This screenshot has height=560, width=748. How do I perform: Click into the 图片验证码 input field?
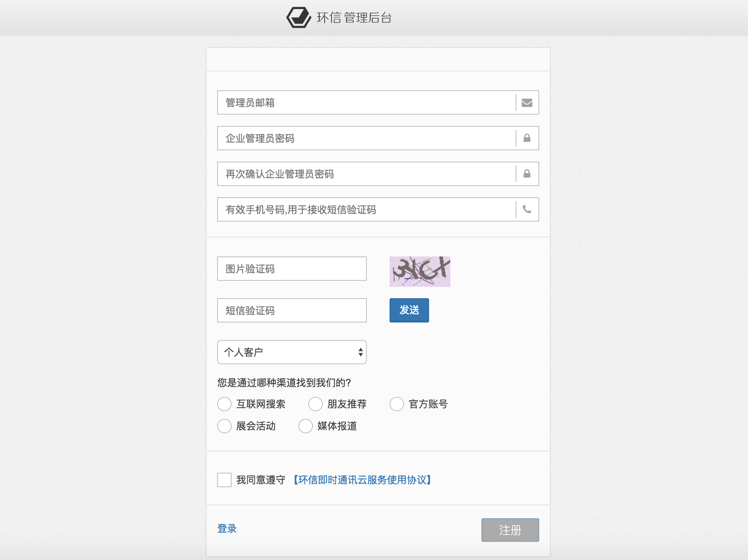click(x=292, y=269)
